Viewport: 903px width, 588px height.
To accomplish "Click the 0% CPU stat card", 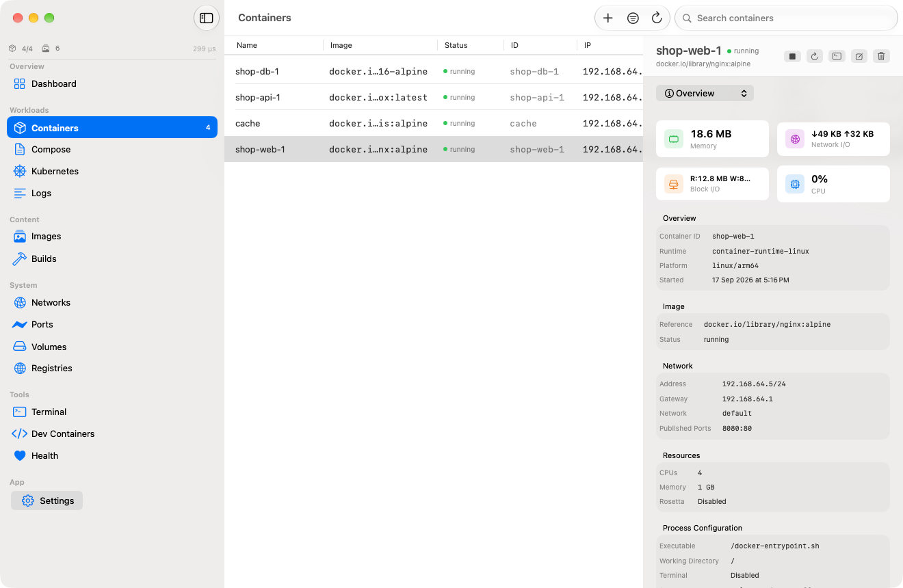I will 833,184.
